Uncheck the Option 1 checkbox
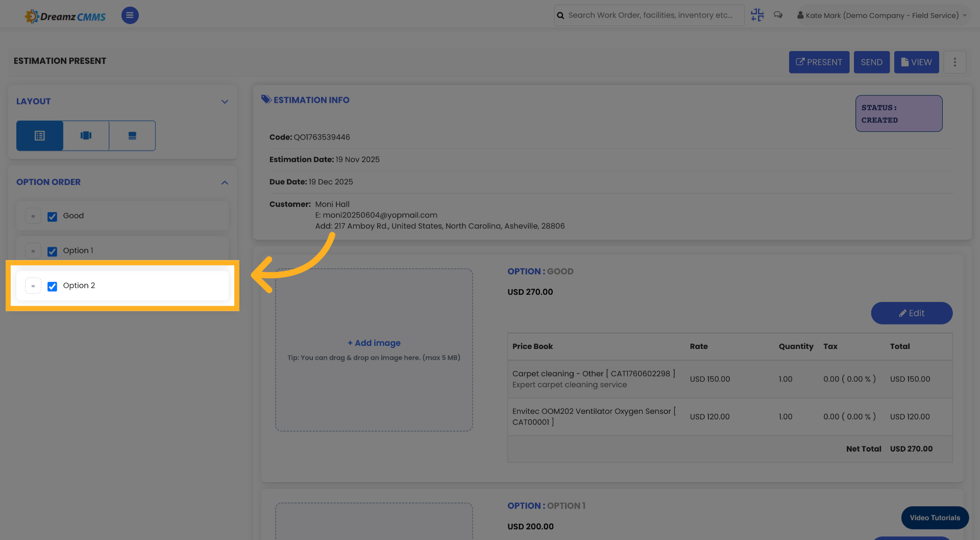Screen dimensions: 980x540 tap(52, 251)
